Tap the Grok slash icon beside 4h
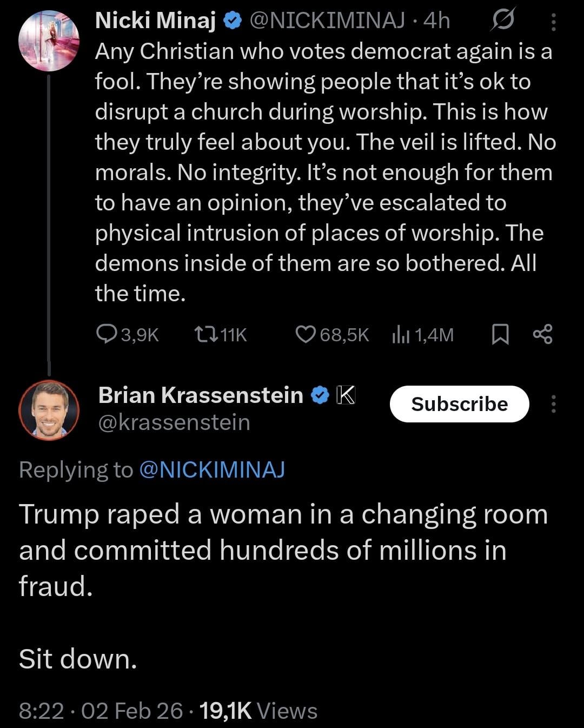 click(x=503, y=21)
